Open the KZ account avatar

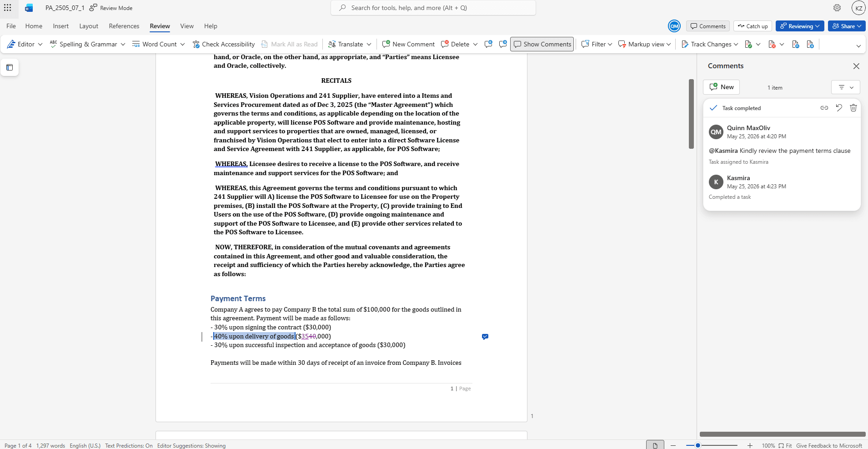[858, 8]
